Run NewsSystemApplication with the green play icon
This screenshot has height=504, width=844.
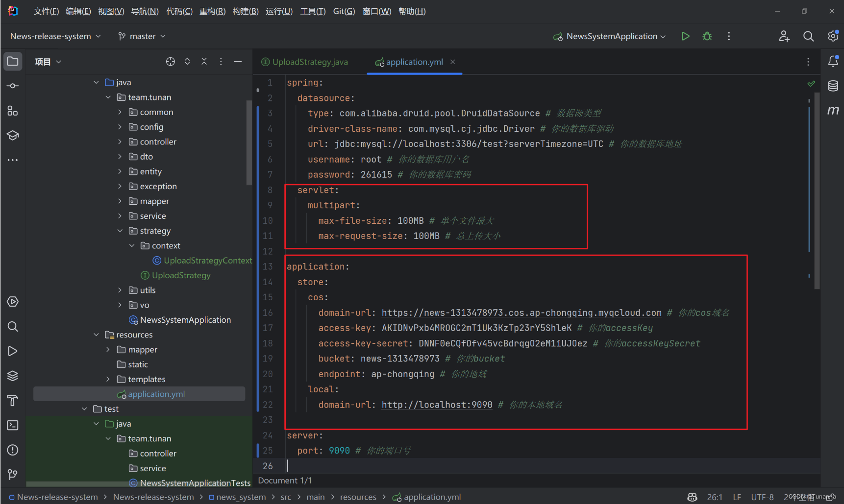click(x=685, y=36)
